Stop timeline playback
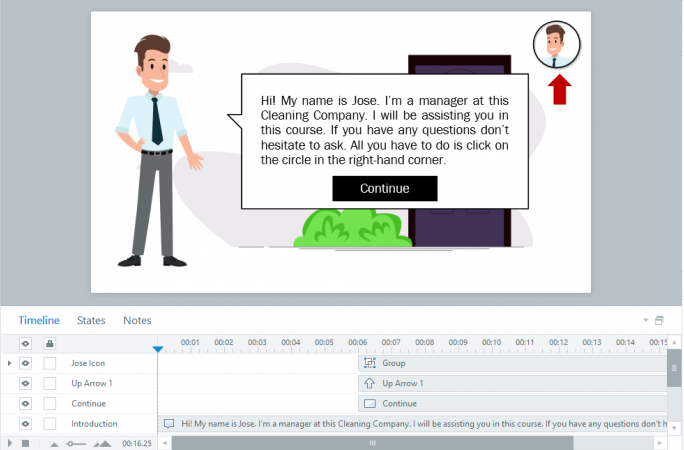This screenshot has width=684, height=450. (25, 442)
